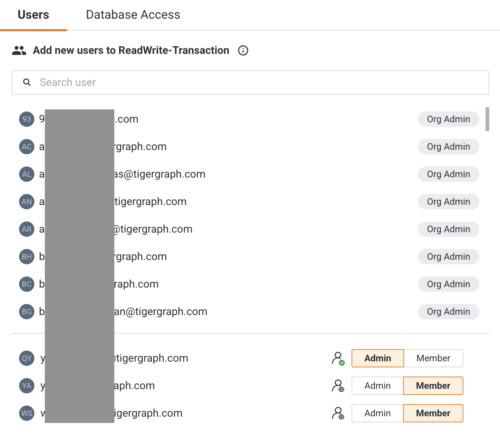The width and height of the screenshot is (500, 443).
Task: Click the info icon beside ReadWrite-Transaction heading
Action: [243, 50]
